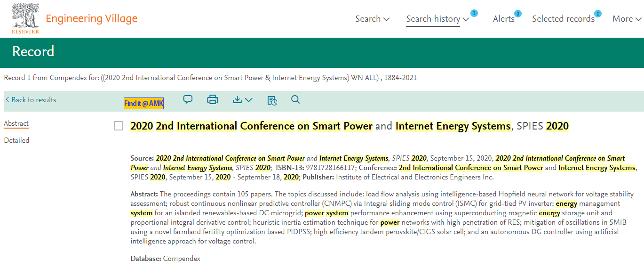
Task: Expand the Search history dropdown
Action: pos(437,19)
